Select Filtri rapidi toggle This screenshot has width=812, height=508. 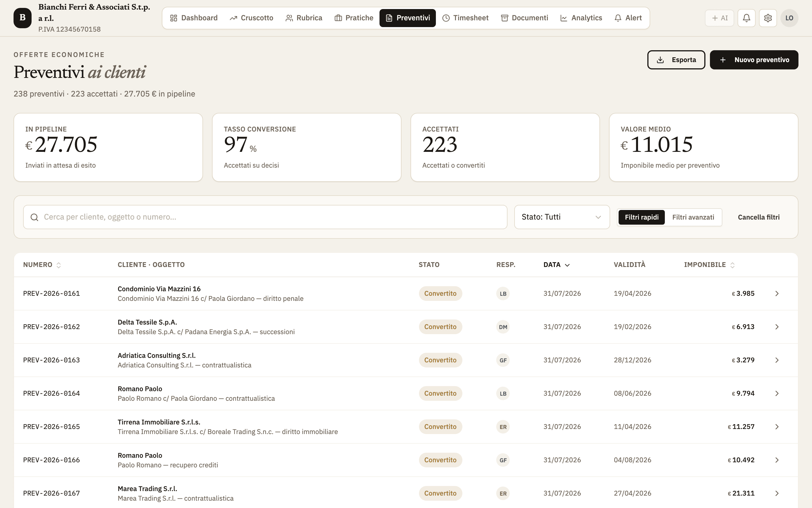point(641,217)
